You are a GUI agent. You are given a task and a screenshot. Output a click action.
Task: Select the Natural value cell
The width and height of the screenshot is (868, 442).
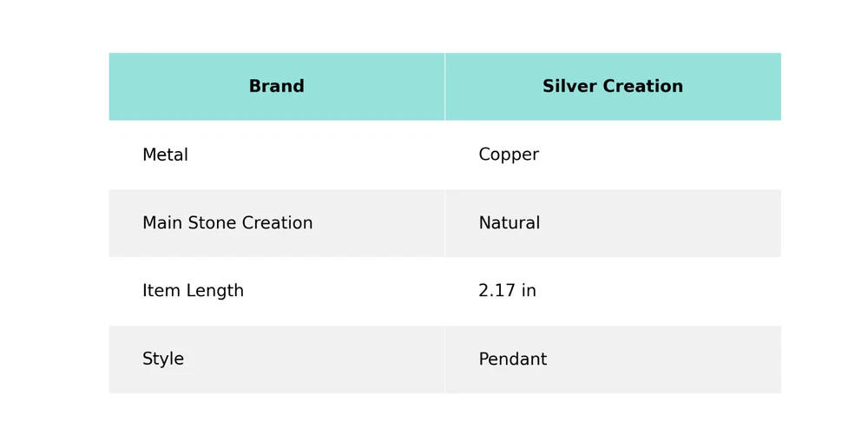point(509,223)
